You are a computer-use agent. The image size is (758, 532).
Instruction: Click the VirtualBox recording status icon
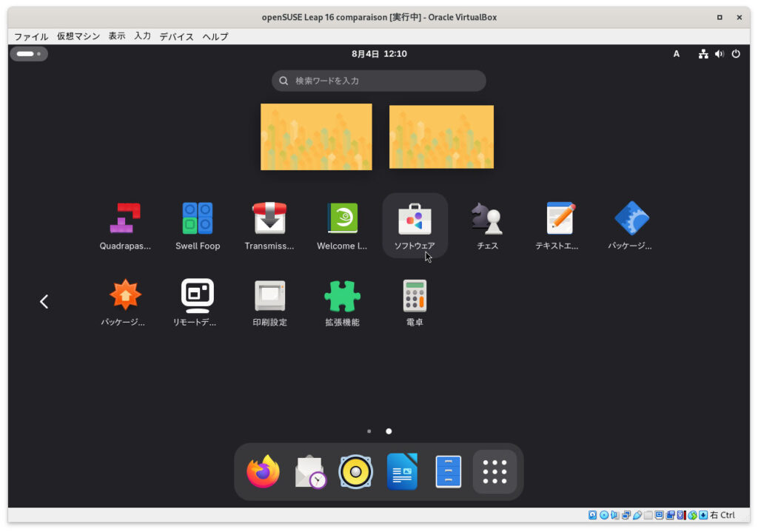(x=671, y=515)
